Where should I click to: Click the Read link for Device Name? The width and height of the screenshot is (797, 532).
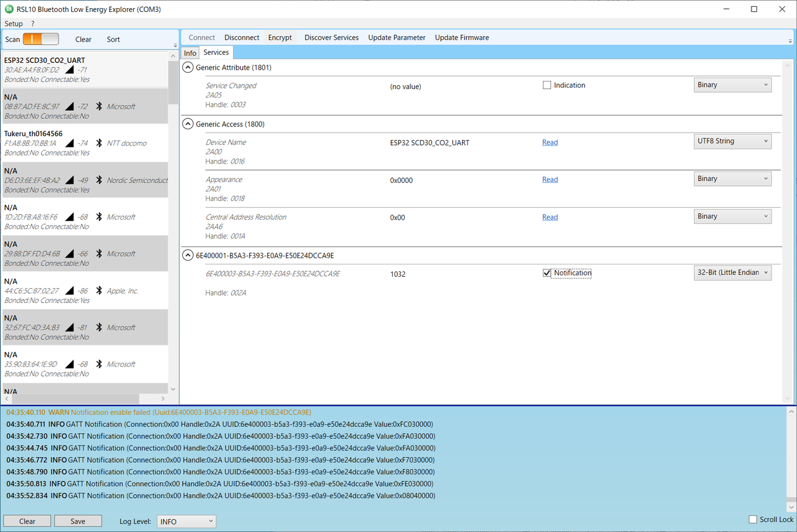point(550,142)
